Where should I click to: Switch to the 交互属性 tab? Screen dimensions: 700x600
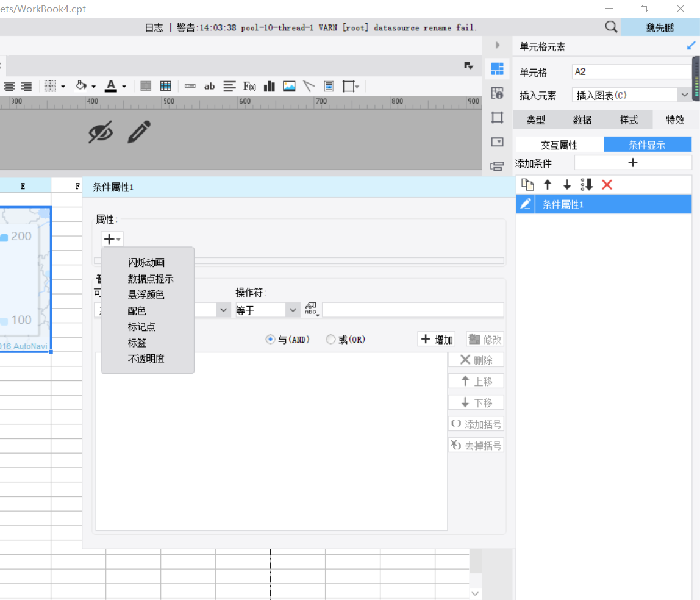tap(559, 145)
